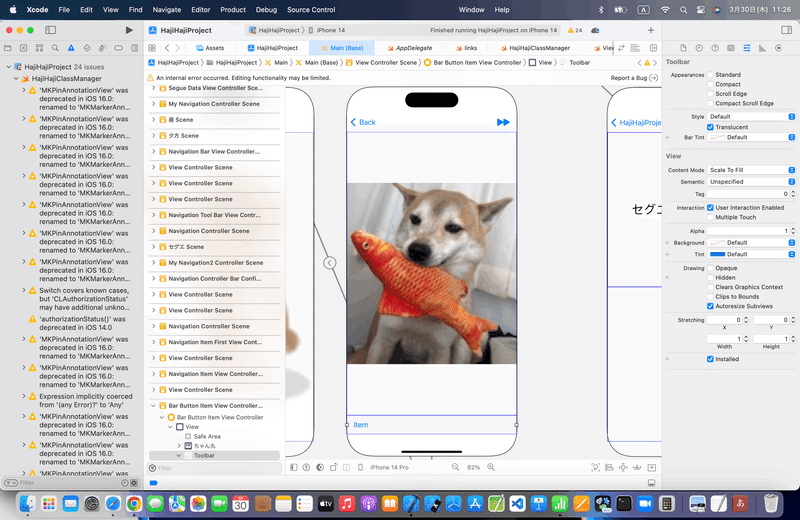Collapse HajiHajiClassManager issue group
This screenshot has width=800, height=520.
click(x=16, y=79)
